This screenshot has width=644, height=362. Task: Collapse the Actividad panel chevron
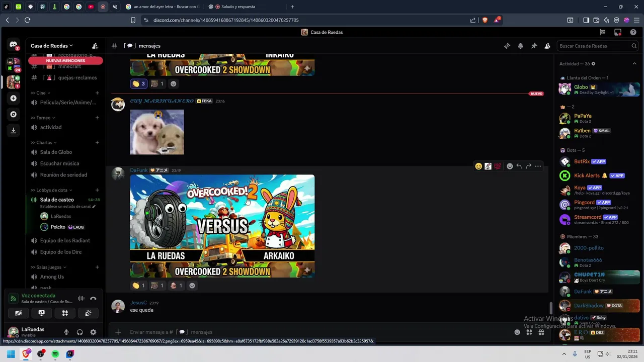click(634, 64)
